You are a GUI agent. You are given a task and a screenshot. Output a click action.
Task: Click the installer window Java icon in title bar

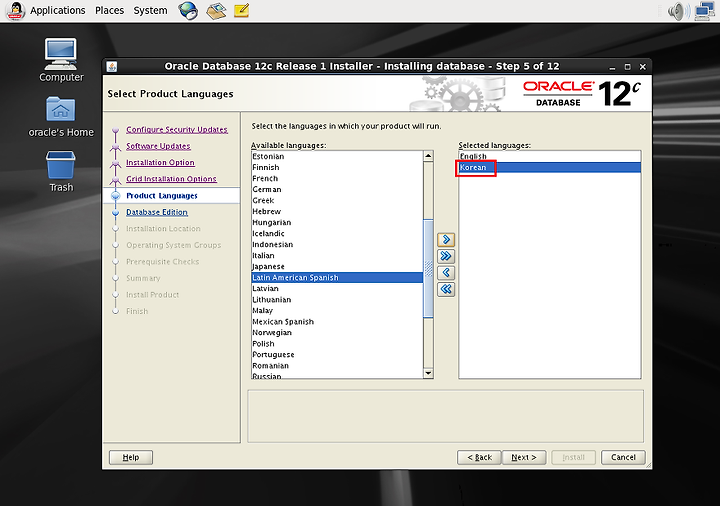112,67
